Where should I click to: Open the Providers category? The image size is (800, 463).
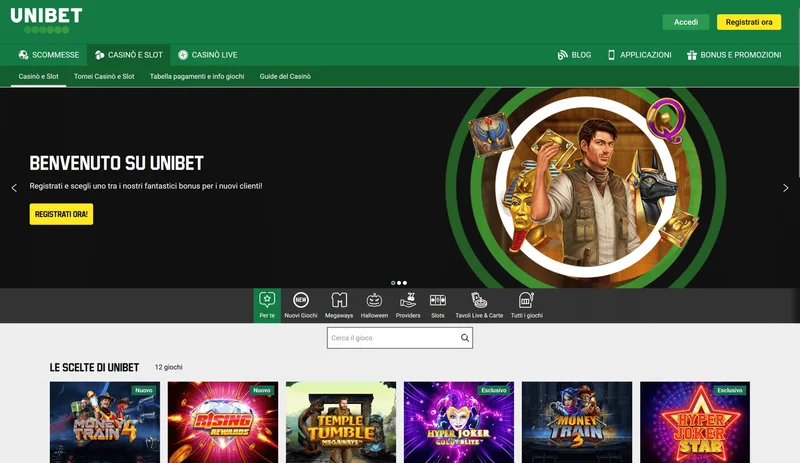click(x=408, y=305)
